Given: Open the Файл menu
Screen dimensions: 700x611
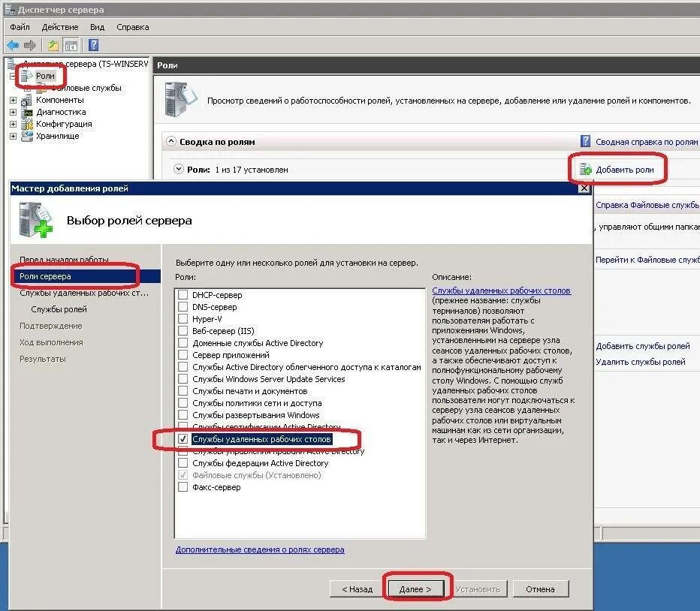Looking at the screenshot, I should pos(20,27).
